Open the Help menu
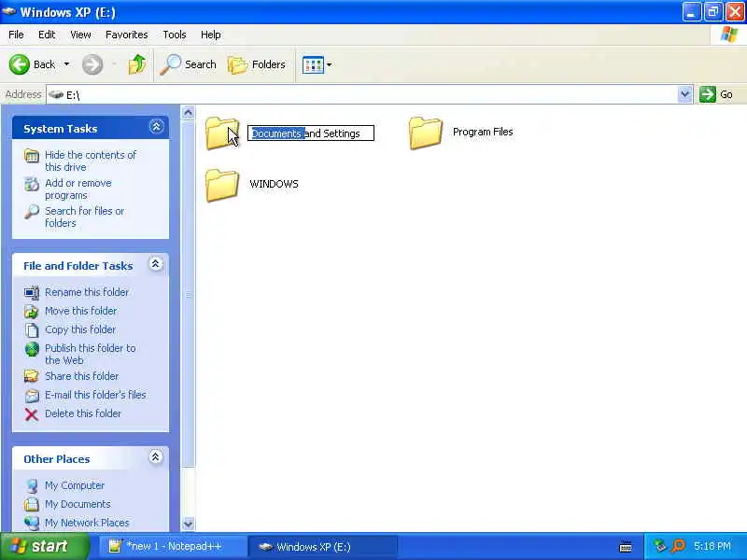 coord(211,35)
